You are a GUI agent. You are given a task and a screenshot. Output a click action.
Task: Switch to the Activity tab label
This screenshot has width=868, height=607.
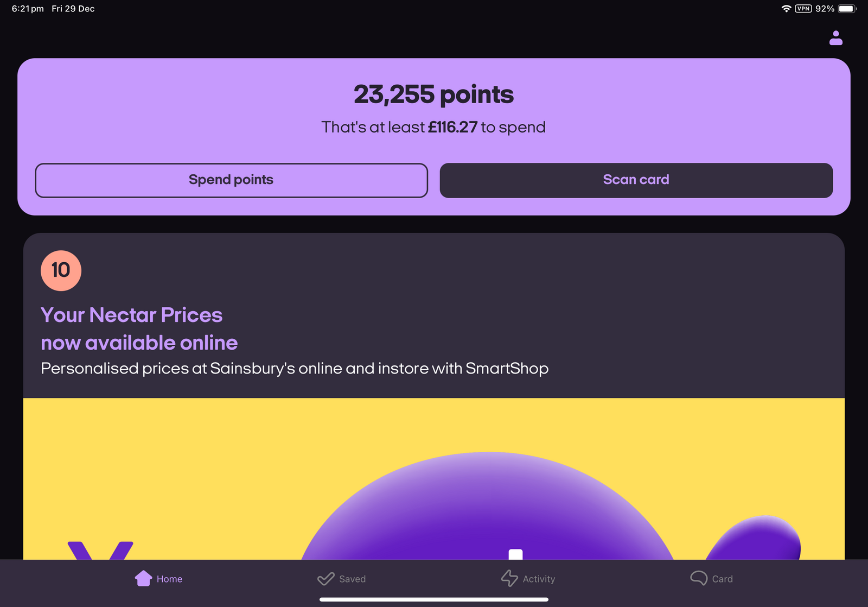pos(539,579)
